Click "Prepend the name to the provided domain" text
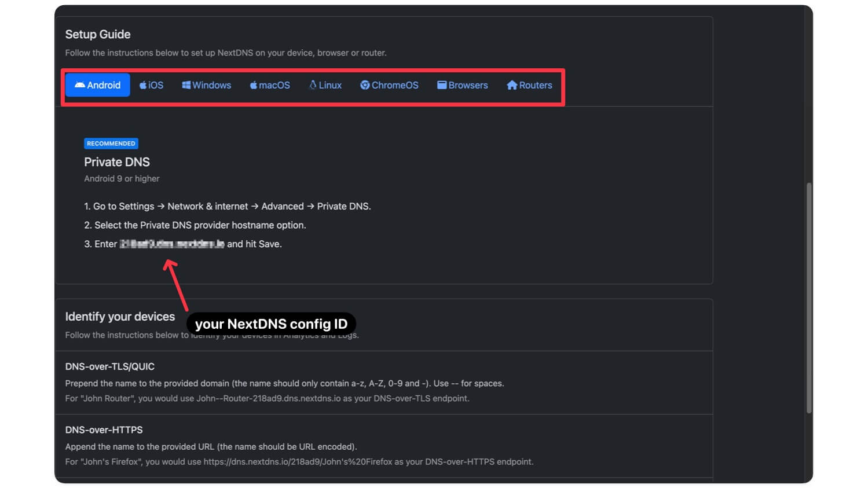 (285, 383)
